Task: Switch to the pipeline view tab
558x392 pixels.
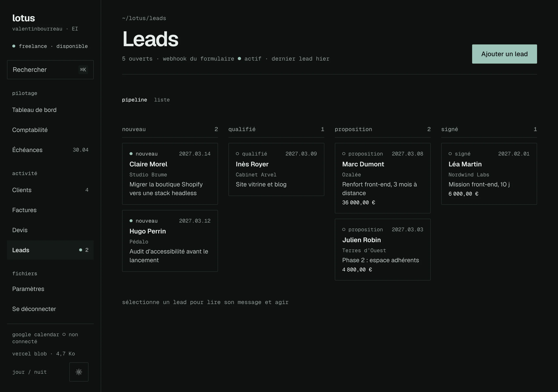Action: coord(134,100)
